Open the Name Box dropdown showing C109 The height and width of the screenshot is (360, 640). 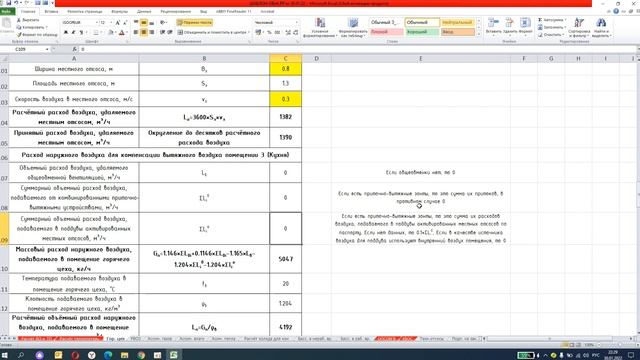coord(47,49)
